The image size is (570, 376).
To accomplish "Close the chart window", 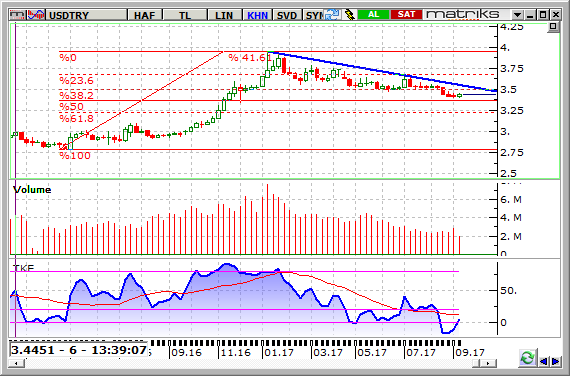I will pos(555,15).
